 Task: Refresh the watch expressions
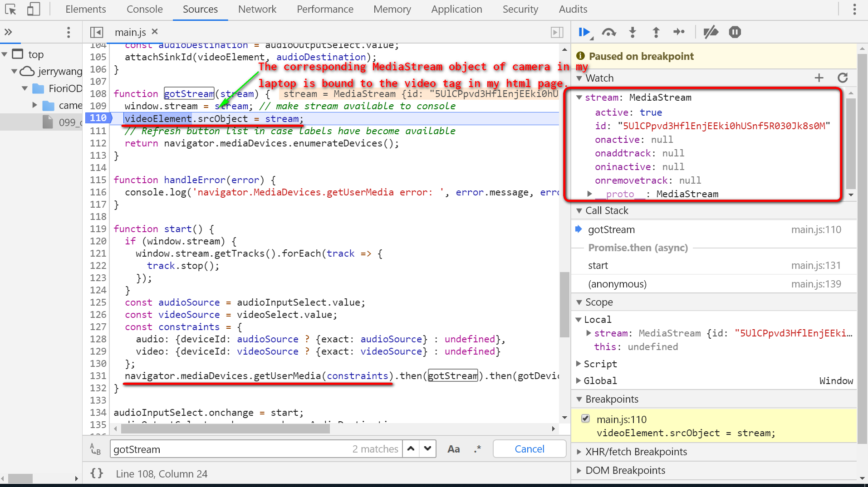(843, 78)
